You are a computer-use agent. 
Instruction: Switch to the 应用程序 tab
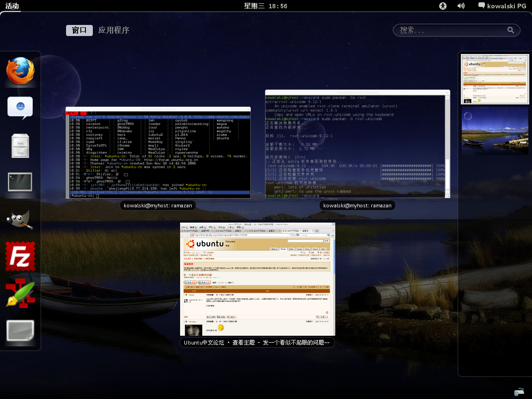coord(114,30)
